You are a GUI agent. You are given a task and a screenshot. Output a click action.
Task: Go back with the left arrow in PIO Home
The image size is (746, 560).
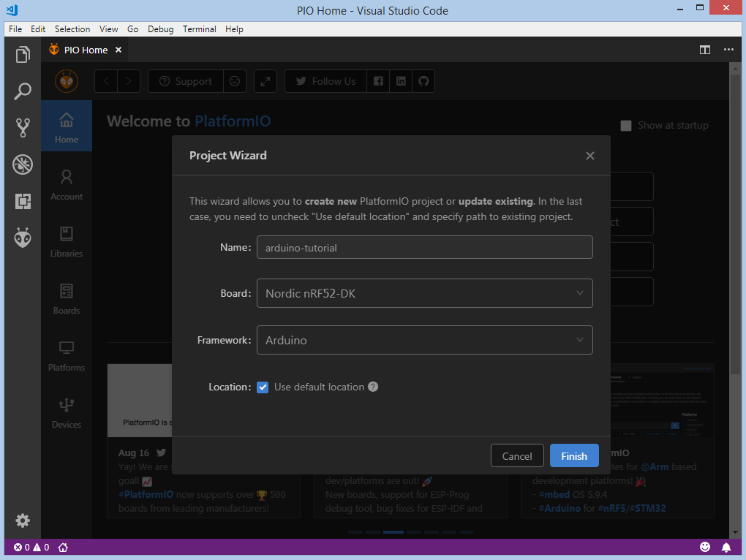click(106, 81)
